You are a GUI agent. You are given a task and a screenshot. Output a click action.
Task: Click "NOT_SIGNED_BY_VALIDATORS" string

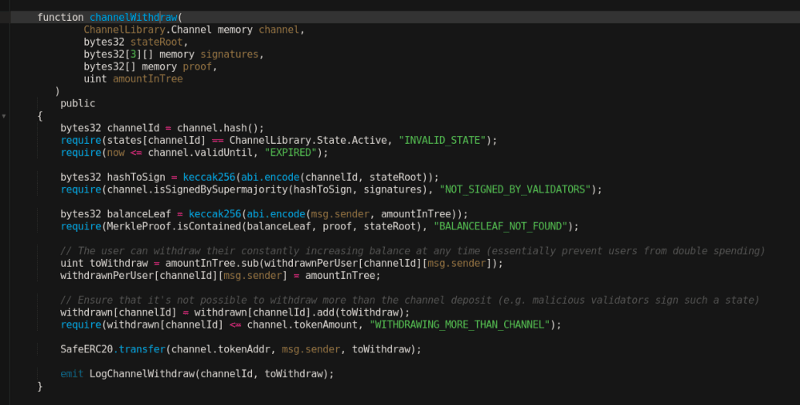coord(515,189)
